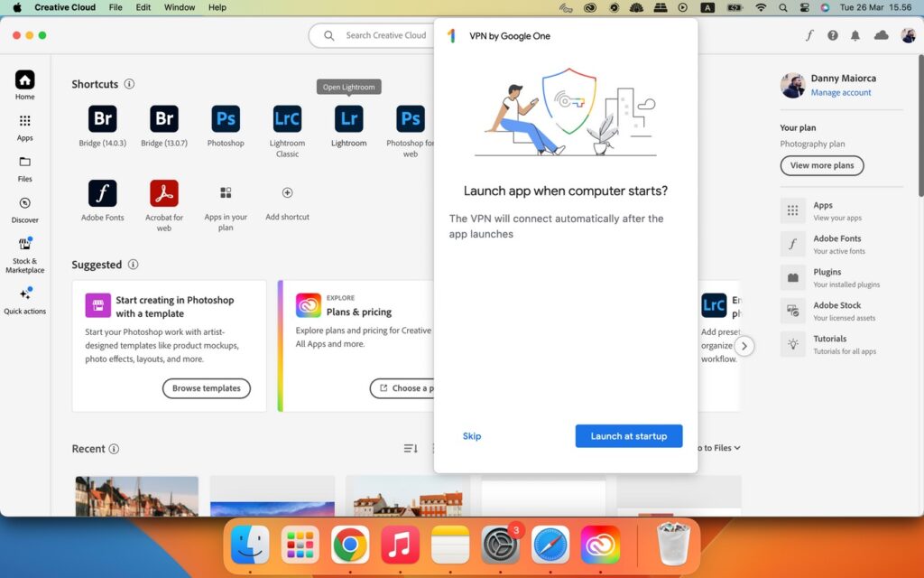924x578 pixels.
Task: Open Apps in the left sidebar
Action: pos(24,127)
